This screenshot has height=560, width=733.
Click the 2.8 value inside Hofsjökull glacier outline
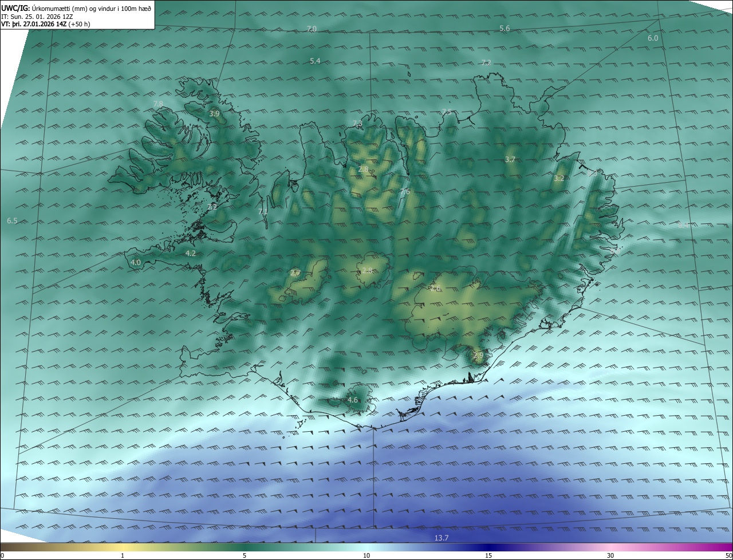tap(367, 270)
